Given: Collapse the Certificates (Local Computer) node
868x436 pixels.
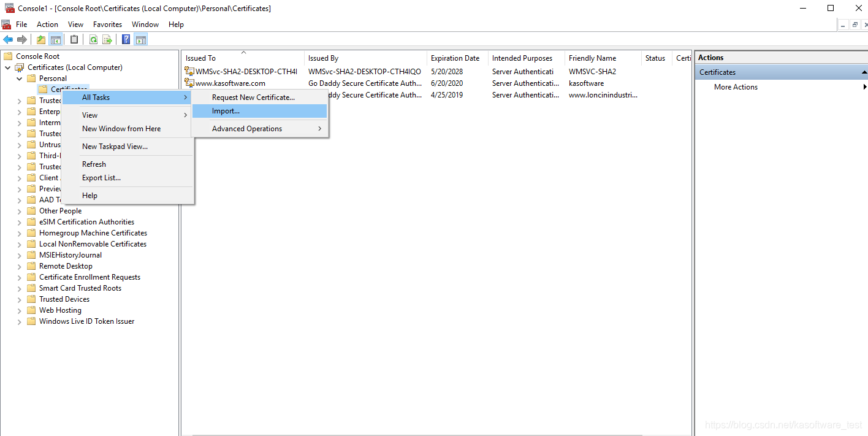Looking at the screenshot, I should (x=7, y=67).
